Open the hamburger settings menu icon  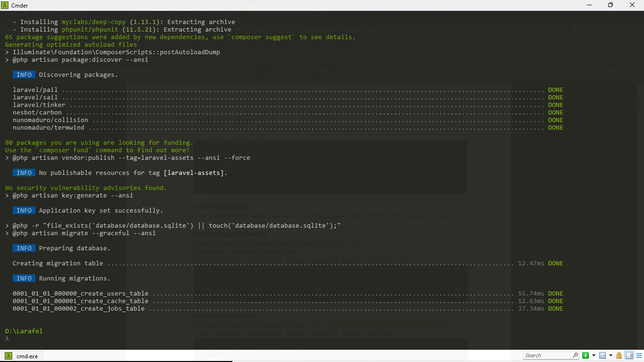click(638, 355)
